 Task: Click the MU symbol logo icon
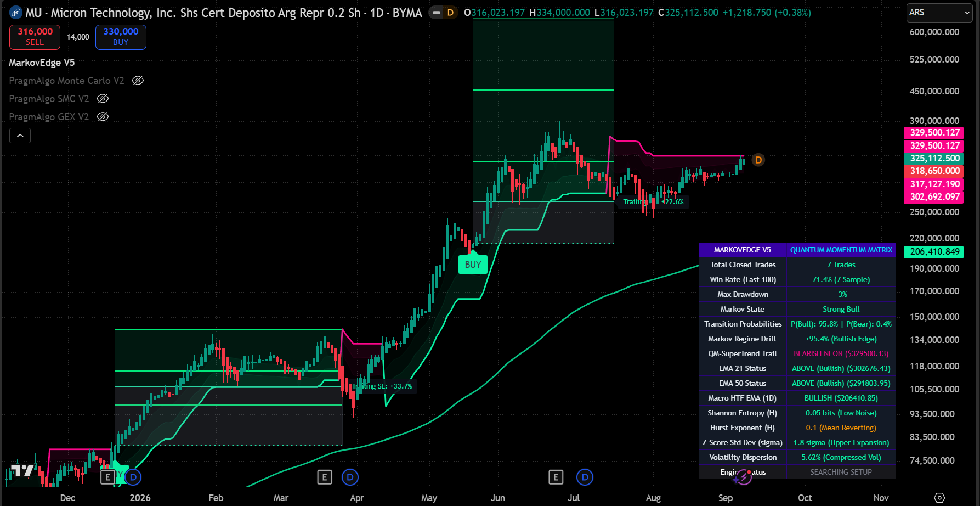point(16,13)
